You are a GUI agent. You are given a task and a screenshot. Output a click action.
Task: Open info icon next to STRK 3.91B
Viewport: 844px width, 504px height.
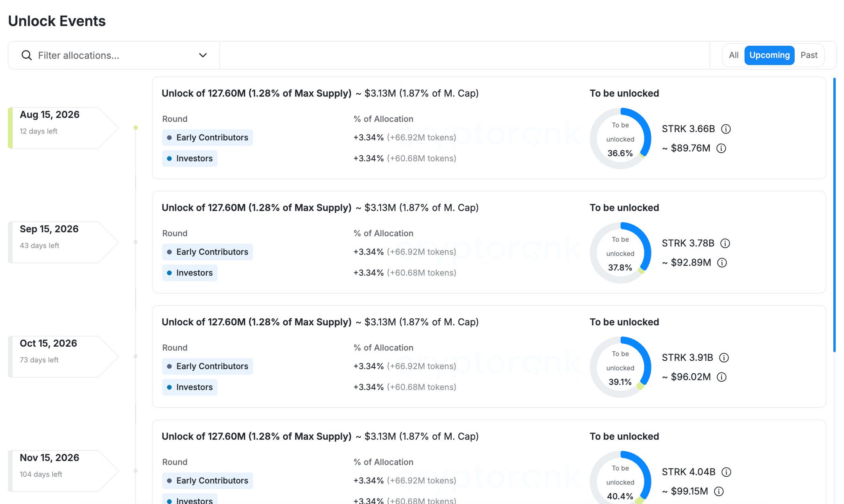click(x=724, y=358)
